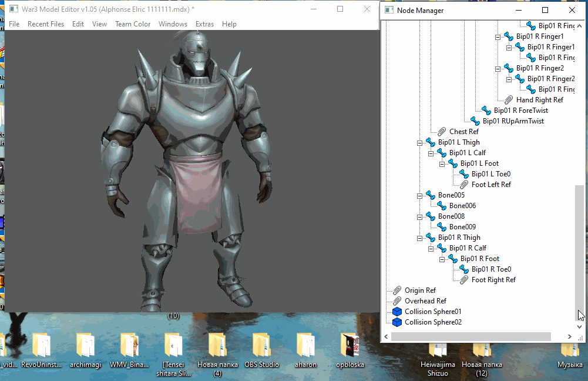Select the Overhead Ref node
This screenshot has height=381, width=588.
click(x=425, y=301)
